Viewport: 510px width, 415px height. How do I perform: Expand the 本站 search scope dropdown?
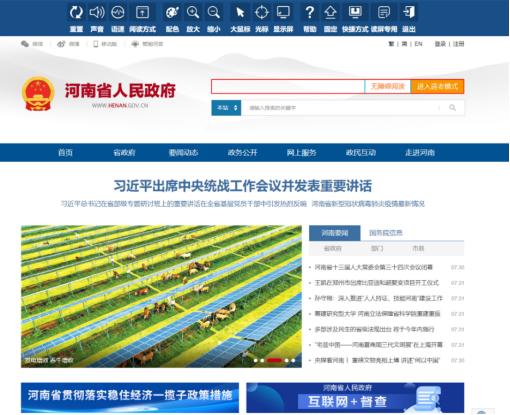226,108
